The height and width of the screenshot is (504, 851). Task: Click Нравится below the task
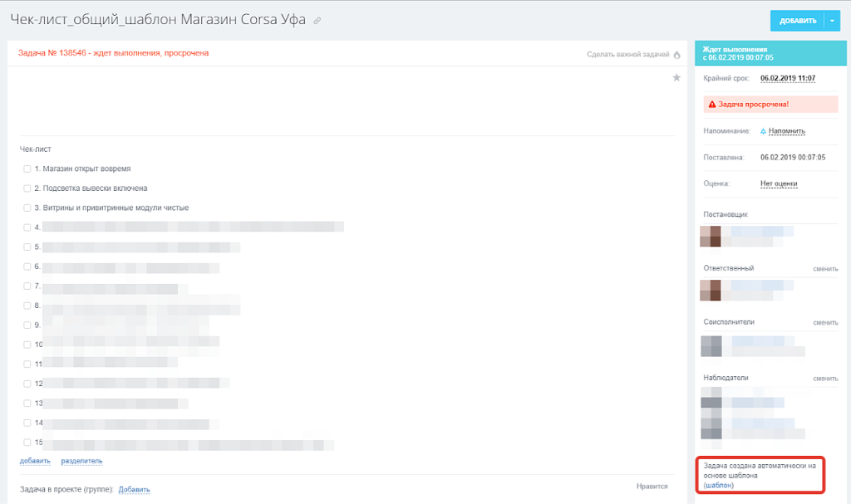(652, 486)
